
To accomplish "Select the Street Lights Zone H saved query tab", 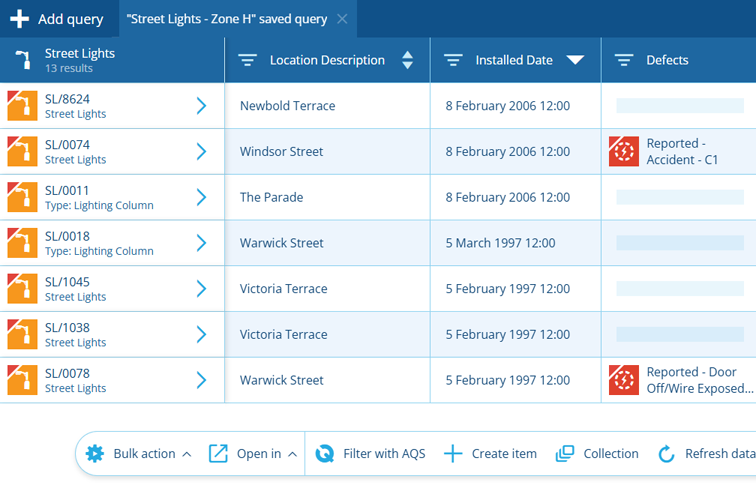I will tap(227, 19).
